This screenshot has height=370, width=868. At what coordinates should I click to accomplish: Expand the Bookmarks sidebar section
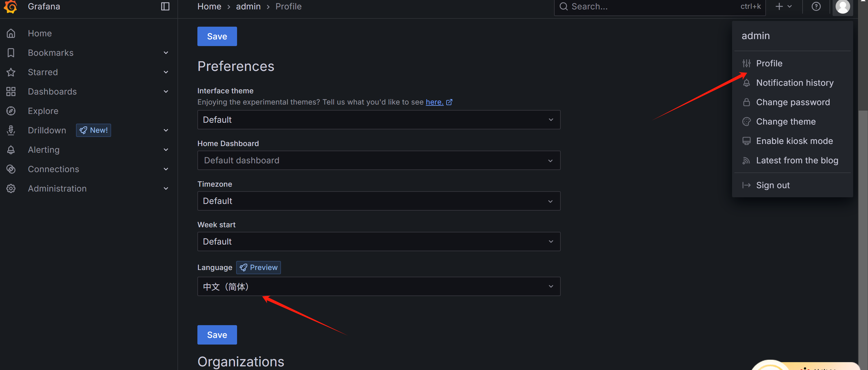pos(165,53)
